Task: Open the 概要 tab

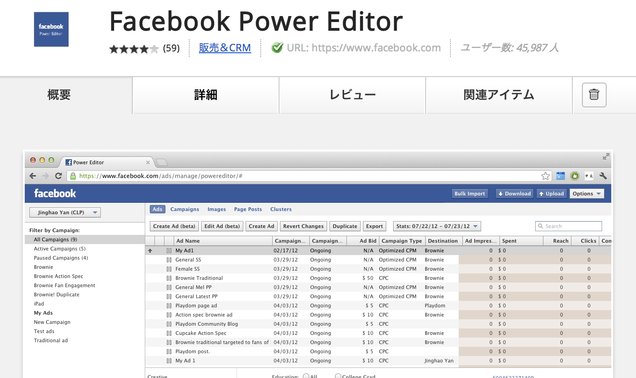Action: tap(59, 95)
